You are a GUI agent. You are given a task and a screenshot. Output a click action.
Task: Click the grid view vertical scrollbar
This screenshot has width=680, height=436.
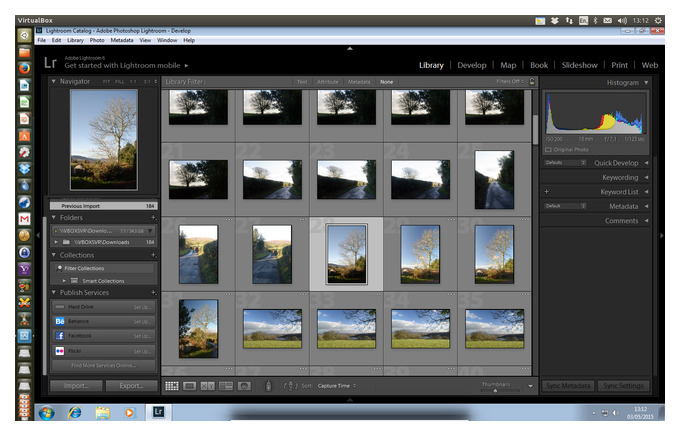coord(535,129)
